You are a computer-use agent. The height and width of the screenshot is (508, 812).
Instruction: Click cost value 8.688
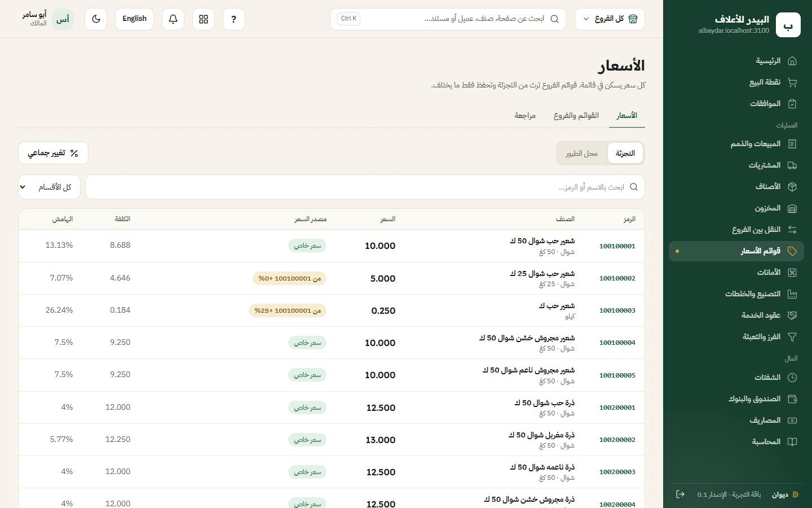[120, 245]
